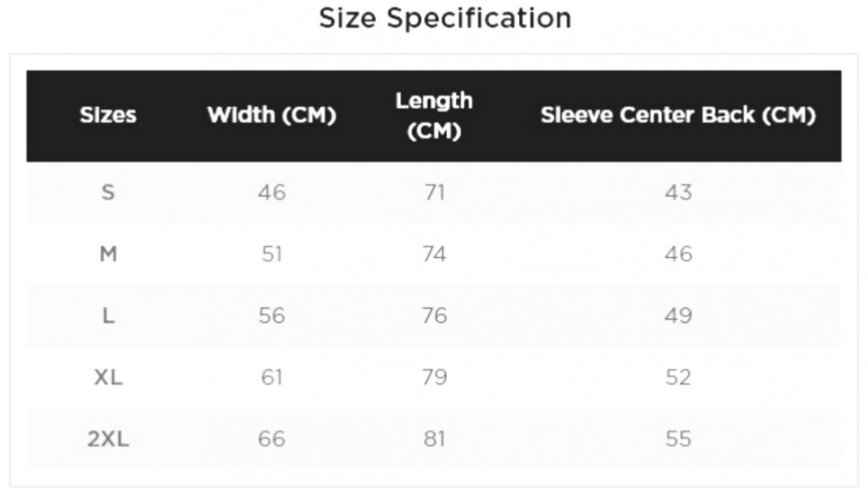Select the S size row label
The width and height of the screenshot is (868, 499).
(108, 193)
